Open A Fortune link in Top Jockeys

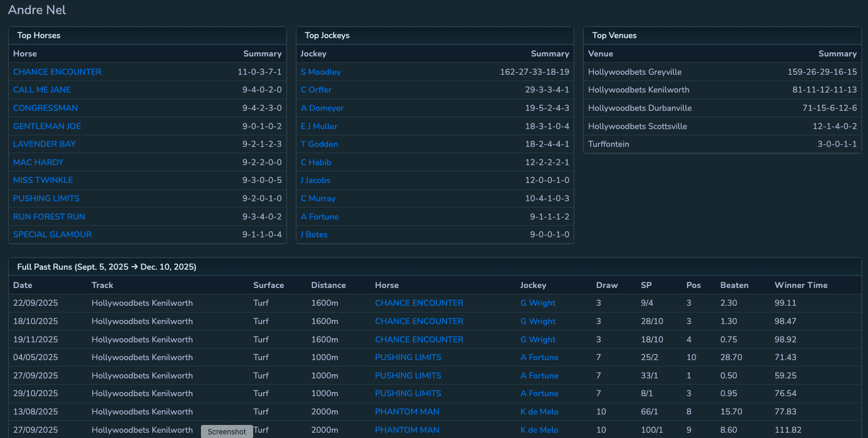click(x=320, y=216)
